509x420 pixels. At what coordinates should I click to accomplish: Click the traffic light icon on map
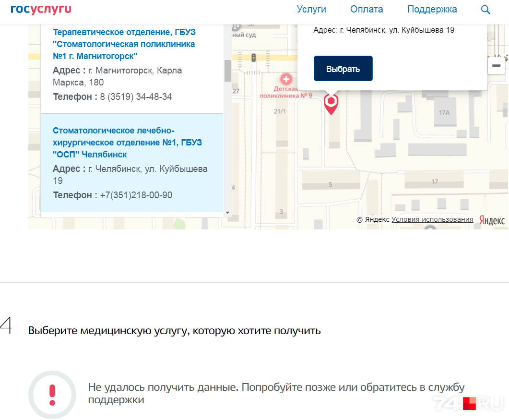254,58
